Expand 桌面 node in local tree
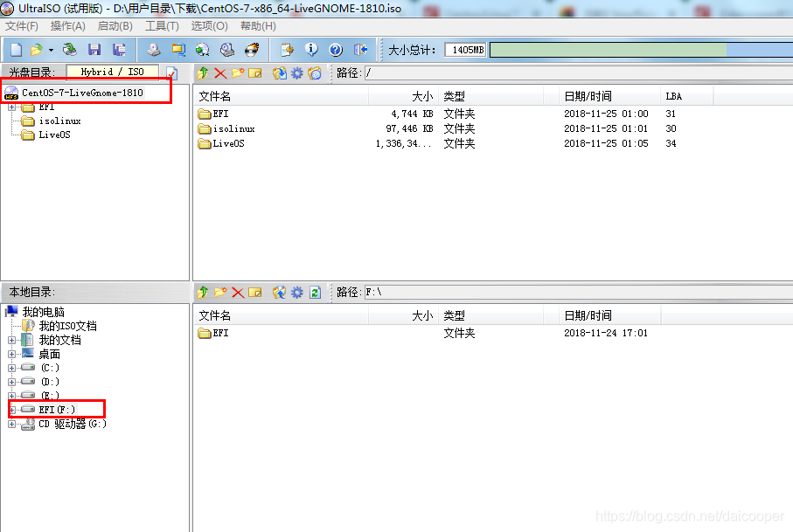Screen dimensions: 793x532 [12, 355]
